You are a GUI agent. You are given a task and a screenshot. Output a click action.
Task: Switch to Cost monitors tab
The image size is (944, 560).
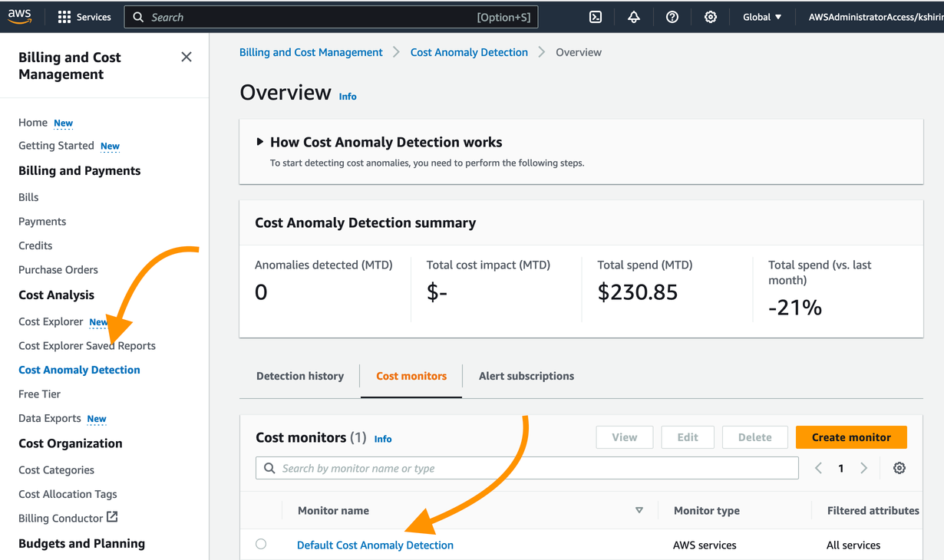[x=411, y=376]
